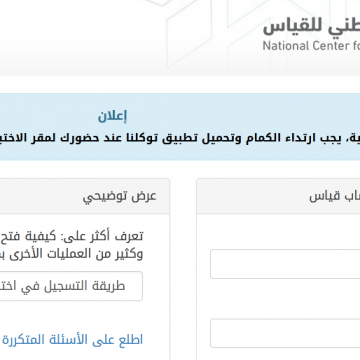This screenshot has width=360, height=360.
Task: Select the قياس account panel header
Action: point(278,196)
